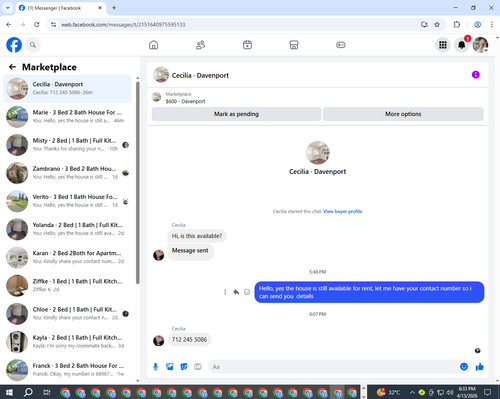The height and width of the screenshot is (399, 500).
Task: Open the Facebook search icon
Action: [33, 45]
